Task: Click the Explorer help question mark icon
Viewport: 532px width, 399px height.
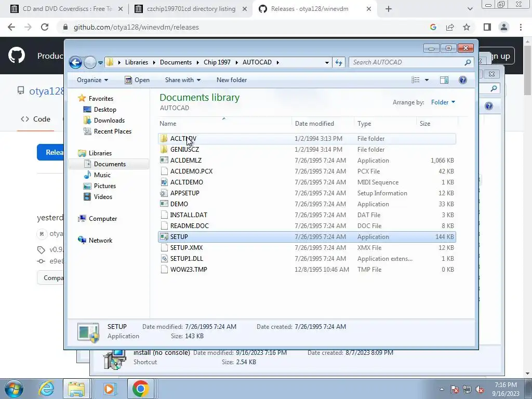Action: 463,80
